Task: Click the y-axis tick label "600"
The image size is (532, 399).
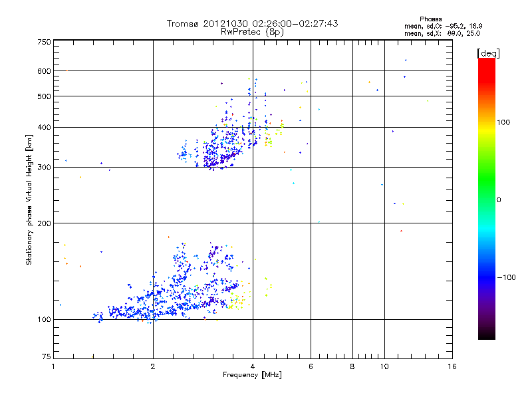Action: (x=44, y=71)
